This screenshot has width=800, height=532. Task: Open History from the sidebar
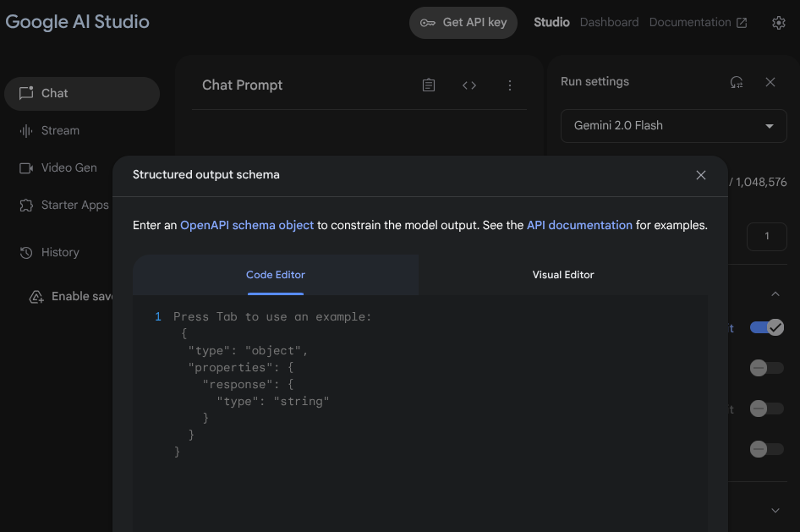60,253
